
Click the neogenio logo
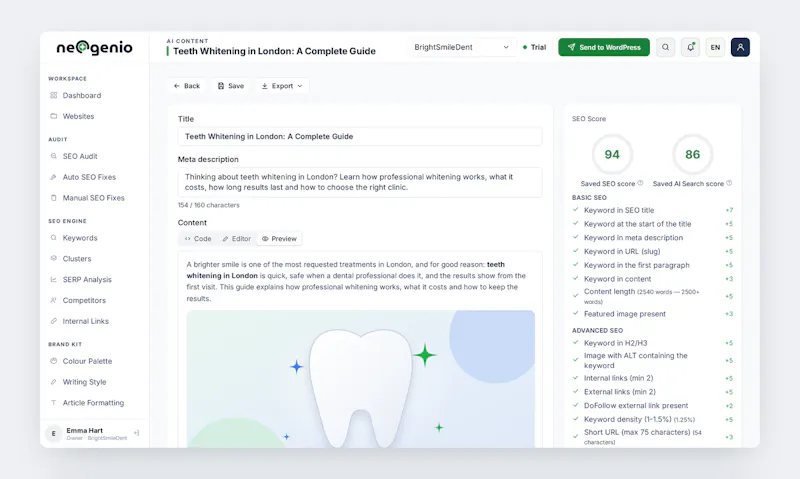(94, 48)
